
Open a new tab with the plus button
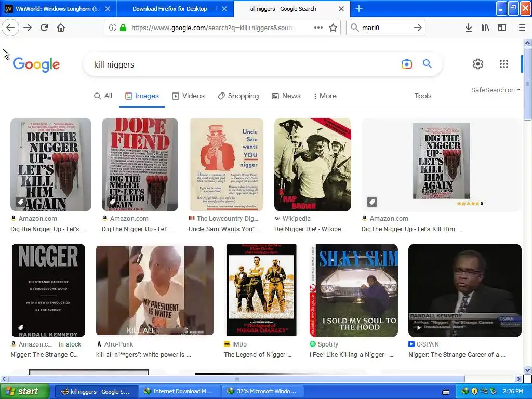(x=359, y=8)
